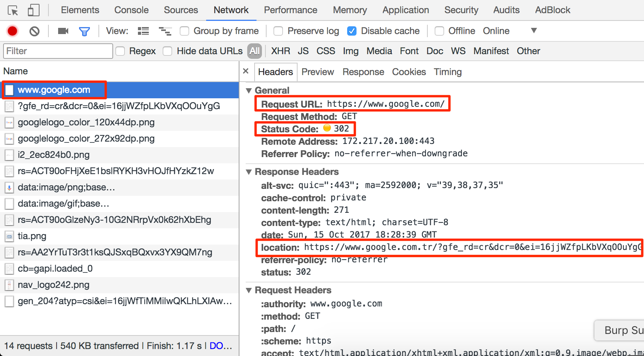This screenshot has width=644, height=356.
Task: Select the All request type filter
Action: click(255, 51)
